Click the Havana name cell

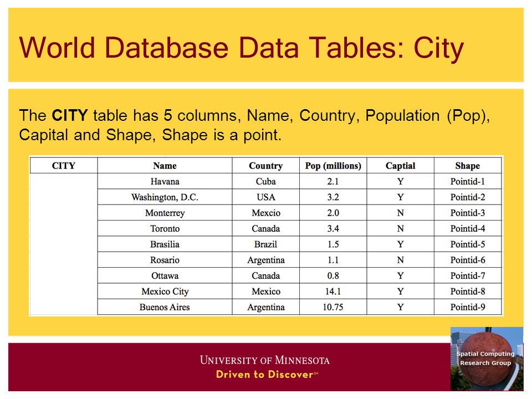point(165,182)
